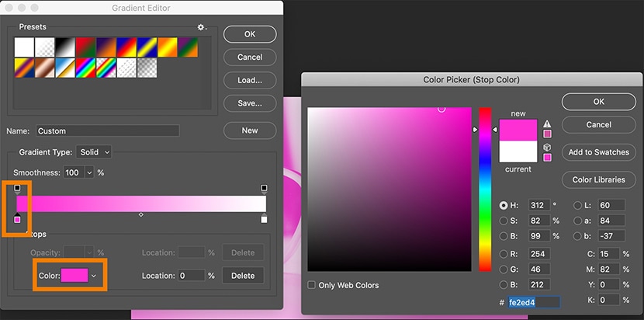Open the Gradient Type dropdown

[95, 152]
